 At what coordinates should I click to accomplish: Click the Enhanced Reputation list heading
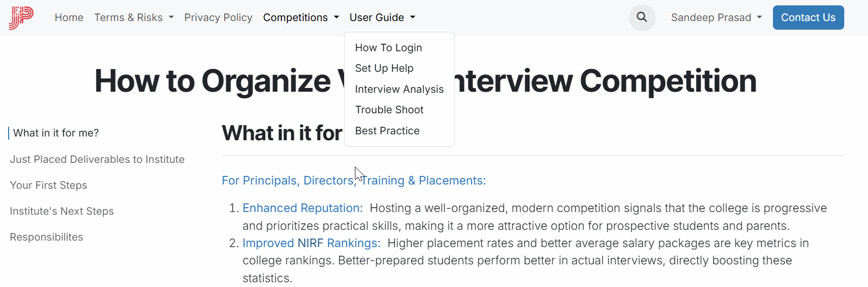[x=302, y=208]
